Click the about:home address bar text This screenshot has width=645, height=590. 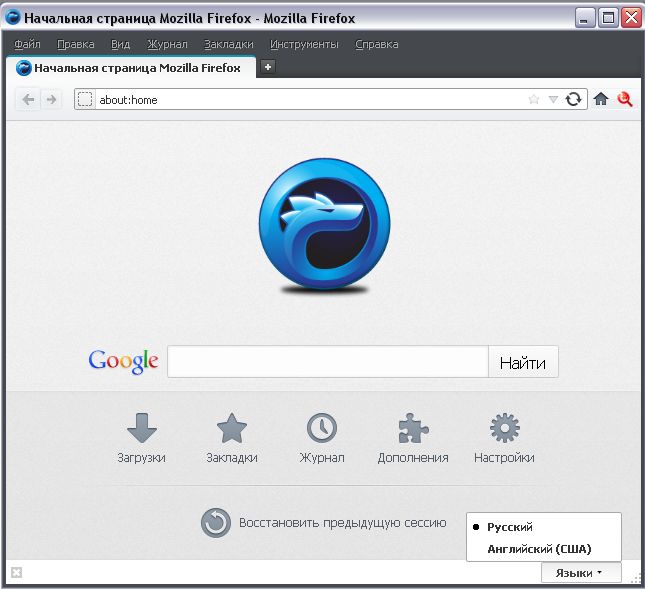[x=128, y=100]
